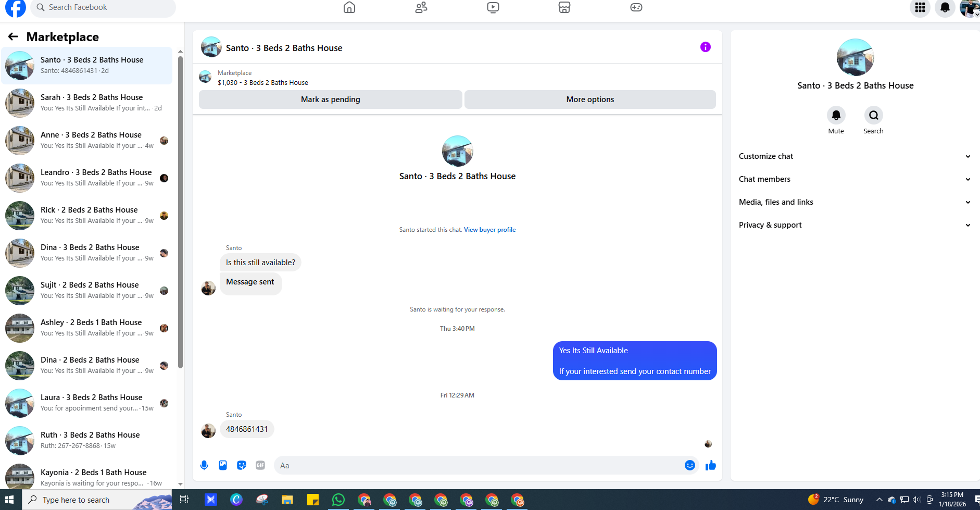Attach a photo file icon
The height and width of the screenshot is (510, 980).
tap(223, 465)
